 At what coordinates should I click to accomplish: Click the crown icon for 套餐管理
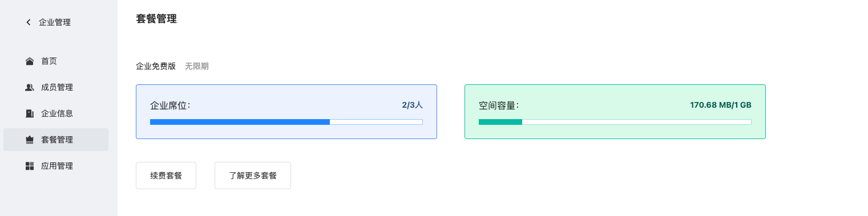click(x=30, y=140)
